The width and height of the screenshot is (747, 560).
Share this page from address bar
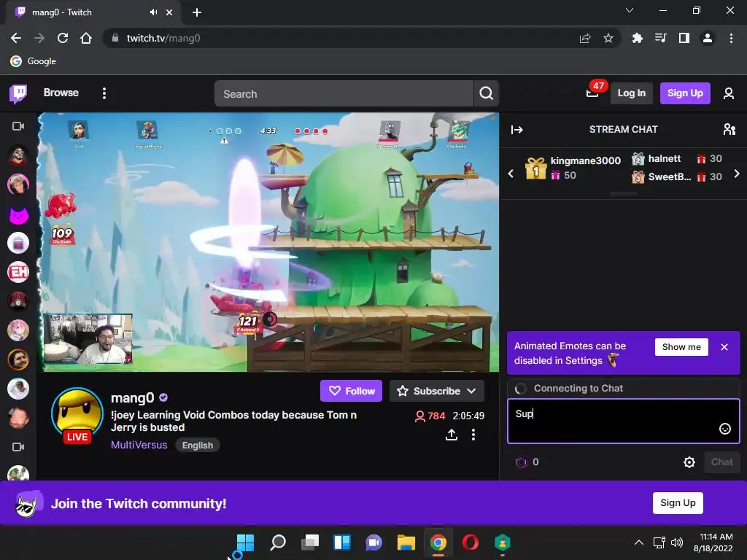(x=585, y=38)
